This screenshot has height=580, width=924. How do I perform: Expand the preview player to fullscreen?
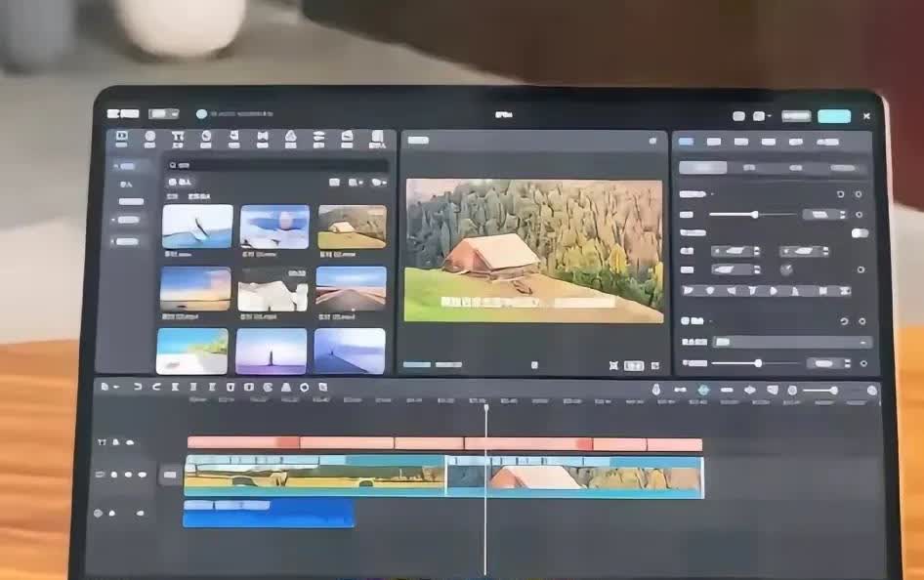(655, 365)
